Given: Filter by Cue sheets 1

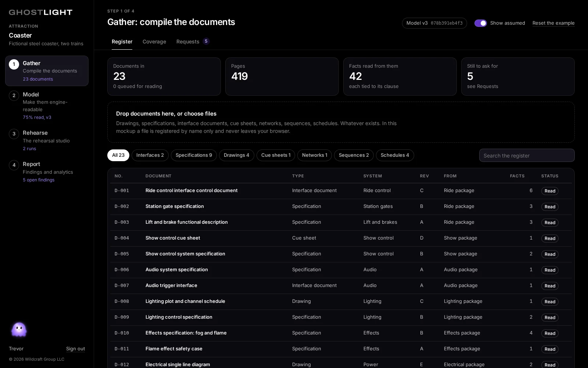Looking at the screenshot, I should click(276, 155).
